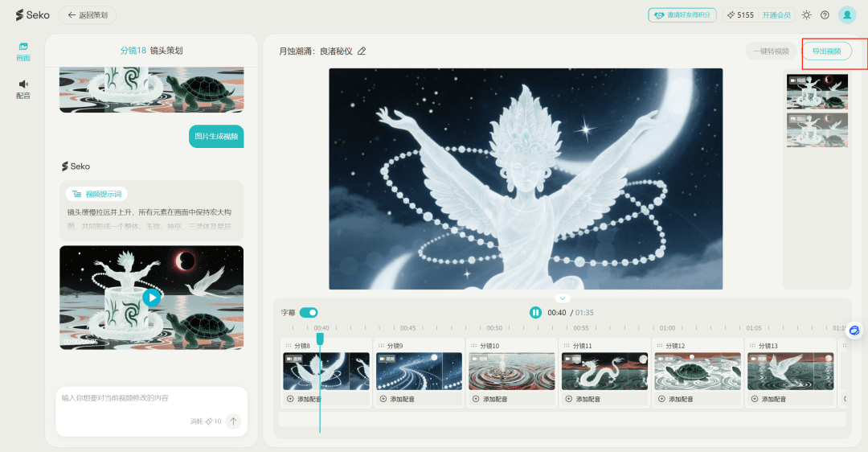868x452 pixels.
Task: Toggle the 字幕 subtitle switch
Action: pyautogui.click(x=309, y=312)
